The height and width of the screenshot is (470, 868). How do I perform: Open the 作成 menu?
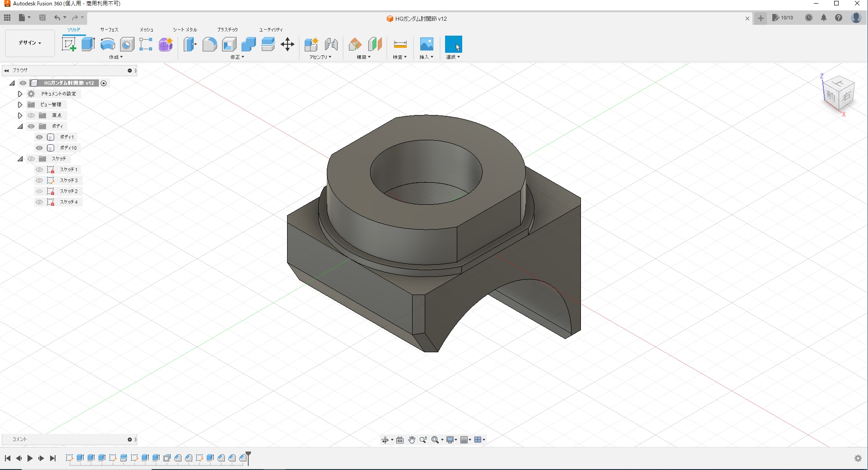[x=116, y=57]
